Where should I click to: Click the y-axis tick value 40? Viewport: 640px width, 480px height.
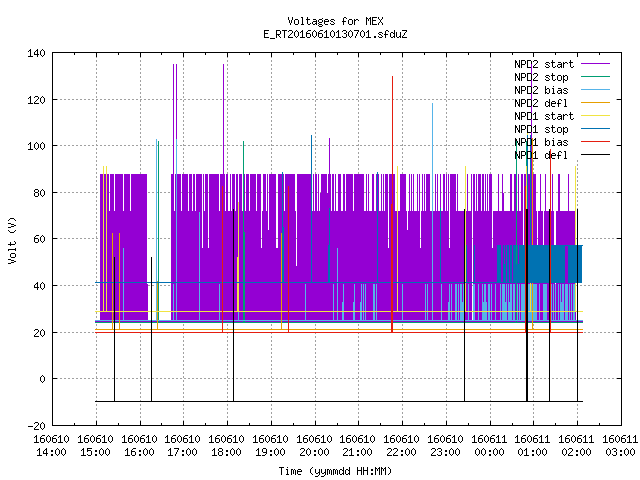tap(40, 286)
